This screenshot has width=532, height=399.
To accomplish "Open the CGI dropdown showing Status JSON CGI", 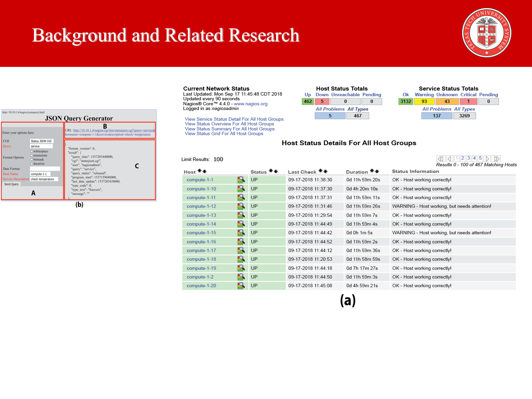I will (41, 141).
